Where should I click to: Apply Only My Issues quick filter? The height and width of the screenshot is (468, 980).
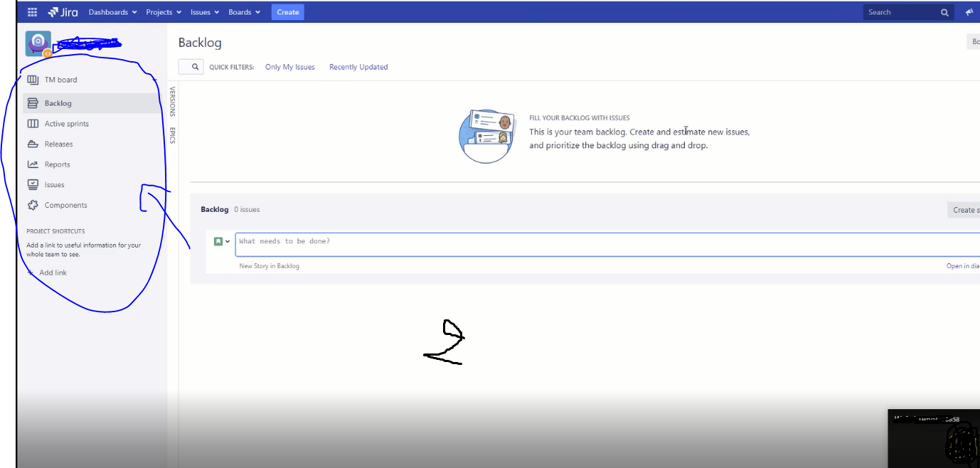tap(290, 67)
